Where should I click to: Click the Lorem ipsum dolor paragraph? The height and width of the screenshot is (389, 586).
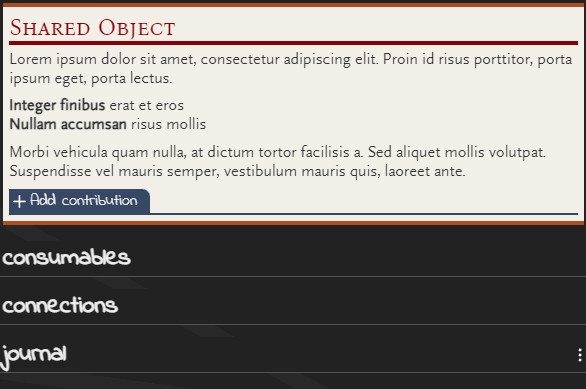point(291,69)
